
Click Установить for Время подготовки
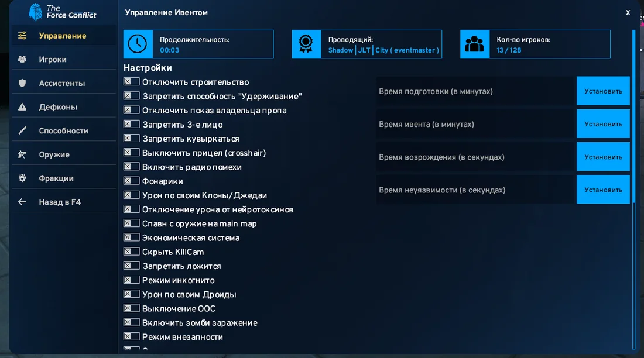[603, 91]
